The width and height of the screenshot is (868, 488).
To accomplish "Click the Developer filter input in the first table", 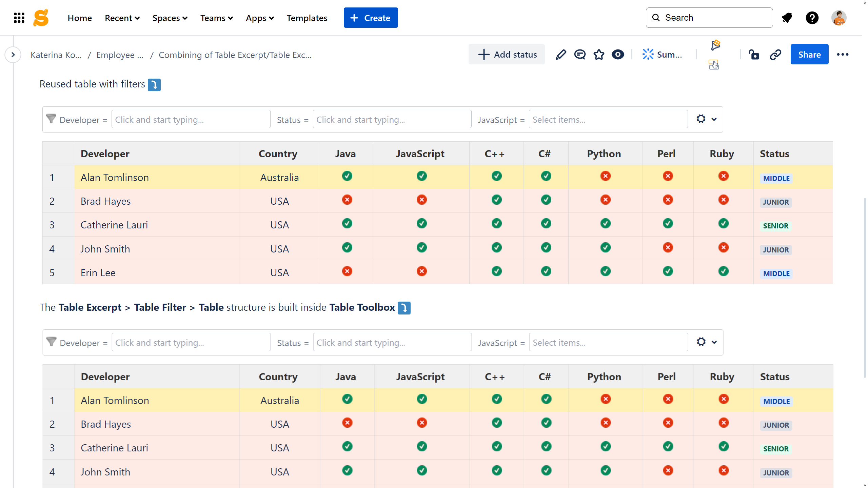I will (x=191, y=120).
